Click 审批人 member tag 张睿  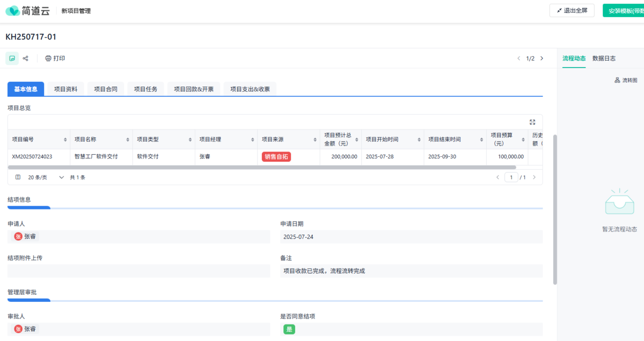click(26, 329)
